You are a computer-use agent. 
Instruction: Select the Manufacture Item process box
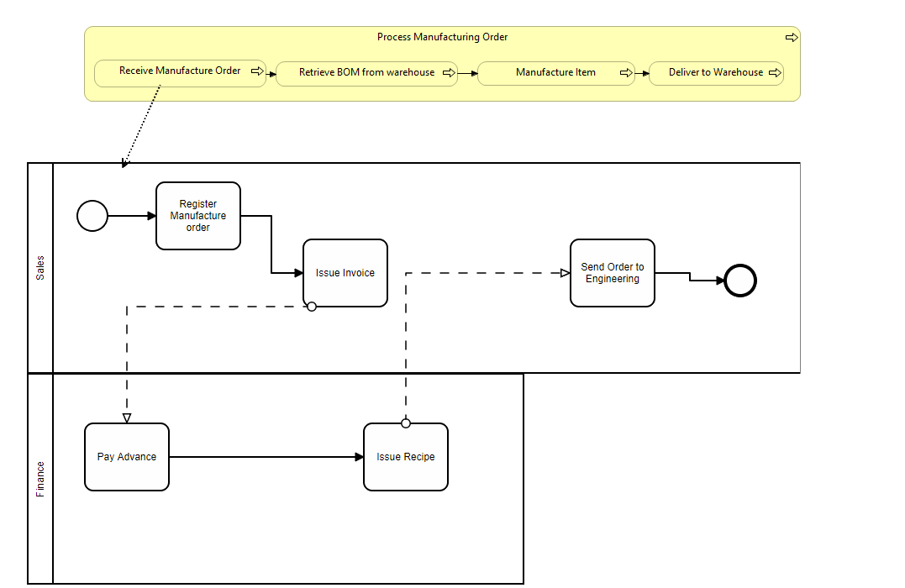[555, 73]
